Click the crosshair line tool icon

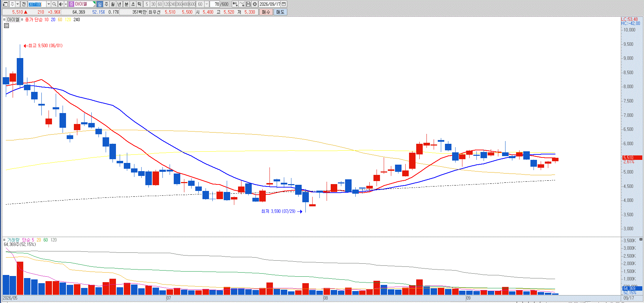click(242, 4)
